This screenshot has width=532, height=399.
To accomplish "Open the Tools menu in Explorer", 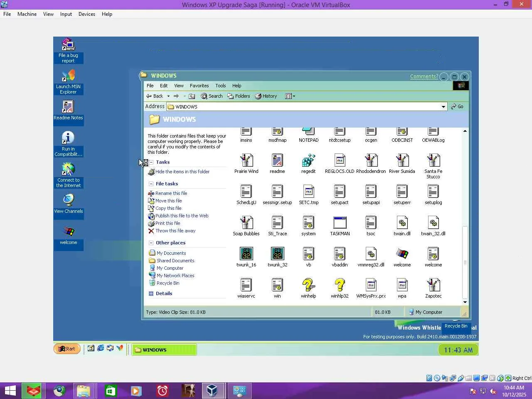I will coord(220,86).
